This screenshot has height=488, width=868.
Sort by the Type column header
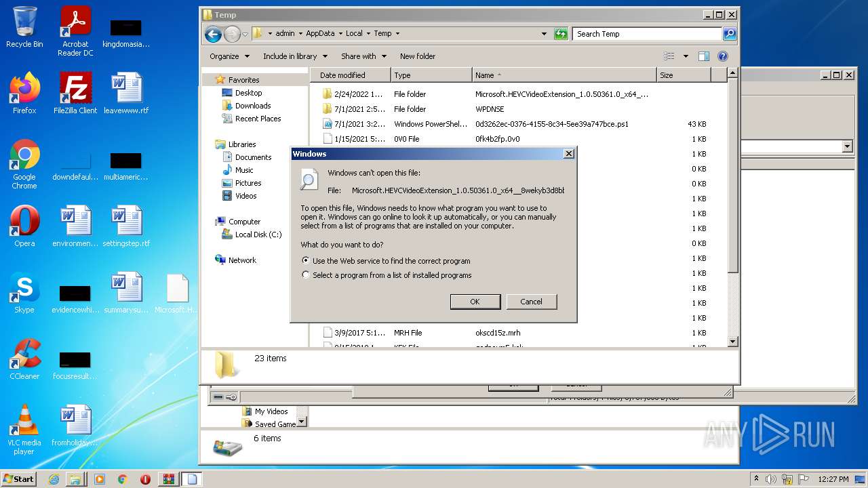pos(431,75)
